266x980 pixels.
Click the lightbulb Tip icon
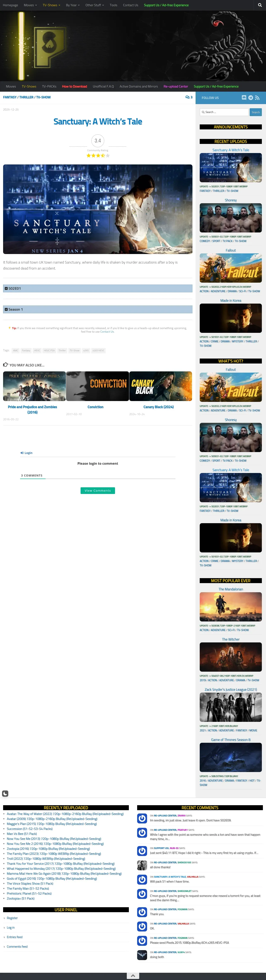10,328
